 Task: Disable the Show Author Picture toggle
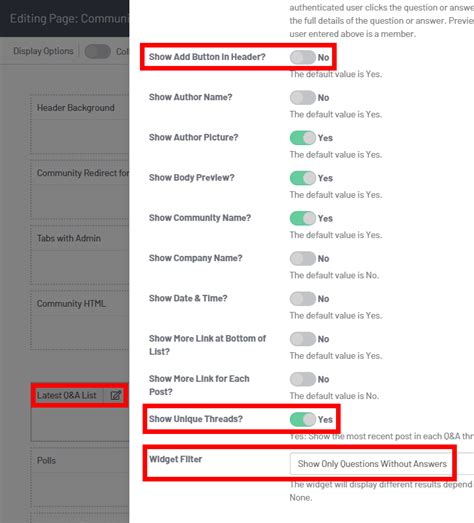pos(303,138)
